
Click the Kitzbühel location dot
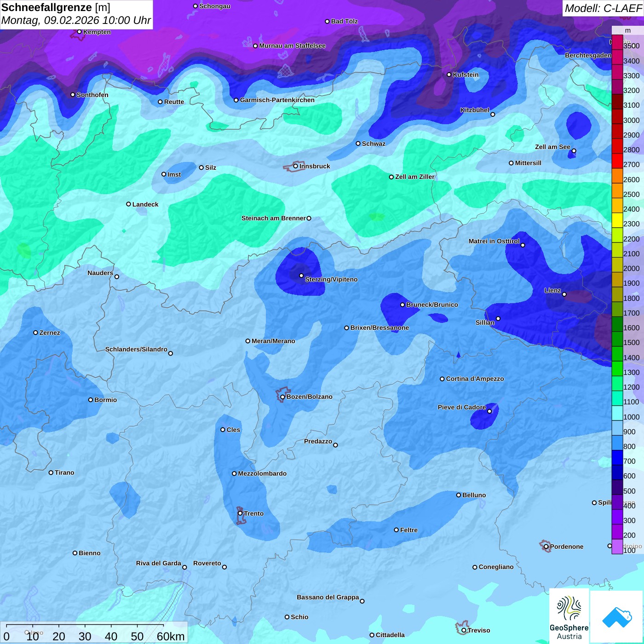(493, 115)
